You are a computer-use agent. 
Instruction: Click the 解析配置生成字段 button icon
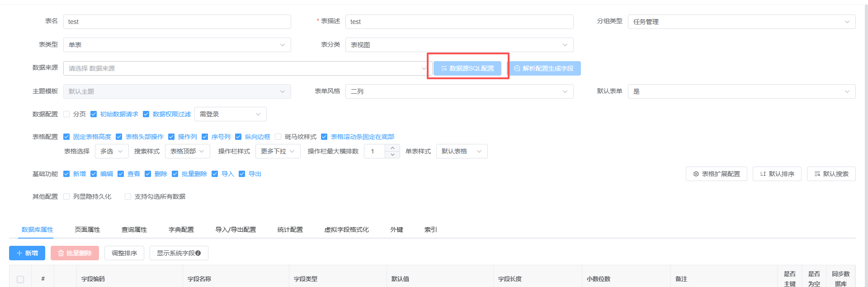click(x=517, y=69)
